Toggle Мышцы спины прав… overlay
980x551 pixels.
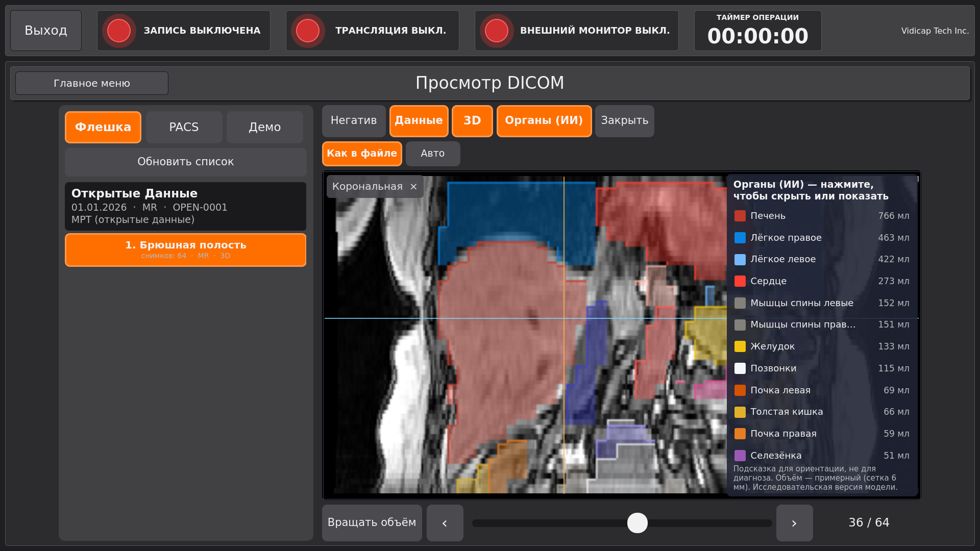click(822, 324)
